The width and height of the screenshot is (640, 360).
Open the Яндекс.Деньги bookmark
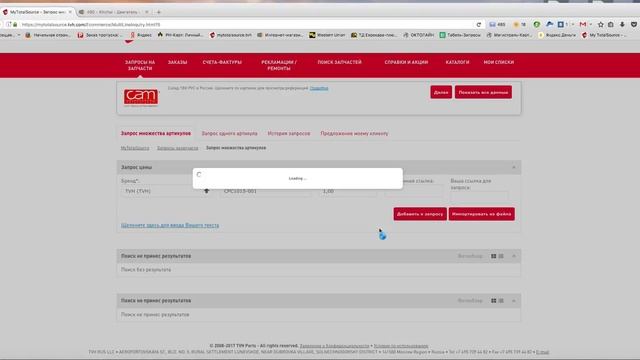coord(557,35)
